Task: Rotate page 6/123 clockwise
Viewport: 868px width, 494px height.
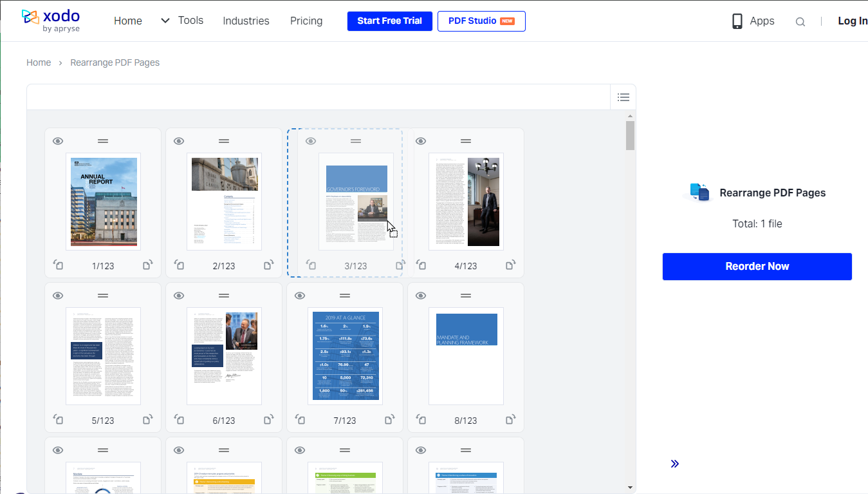Action: coord(268,419)
